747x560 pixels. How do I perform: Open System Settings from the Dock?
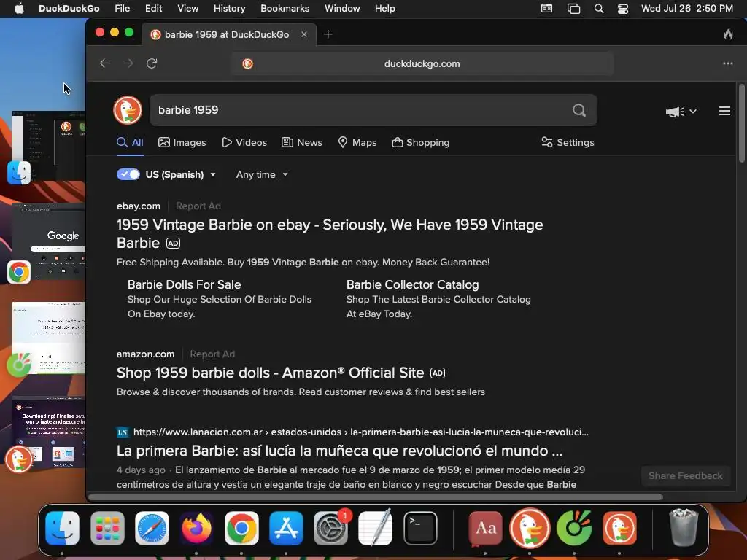click(330, 528)
